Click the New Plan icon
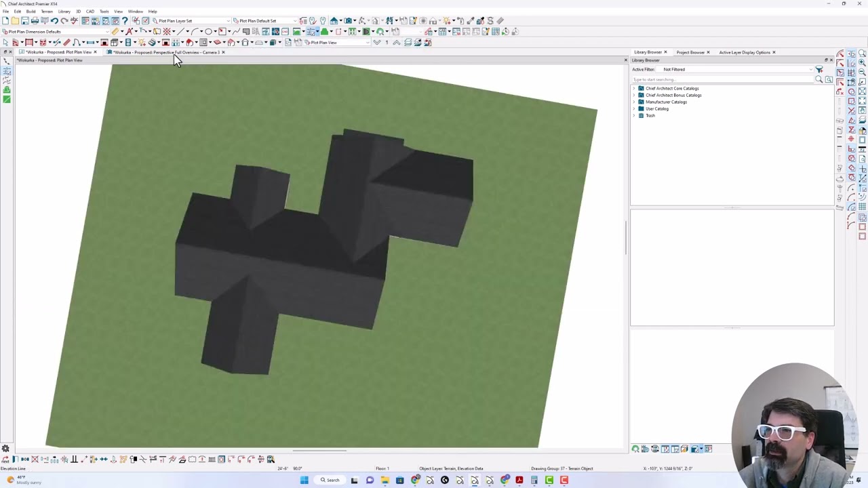Image resolution: width=868 pixels, height=488 pixels. (x=5, y=21)
